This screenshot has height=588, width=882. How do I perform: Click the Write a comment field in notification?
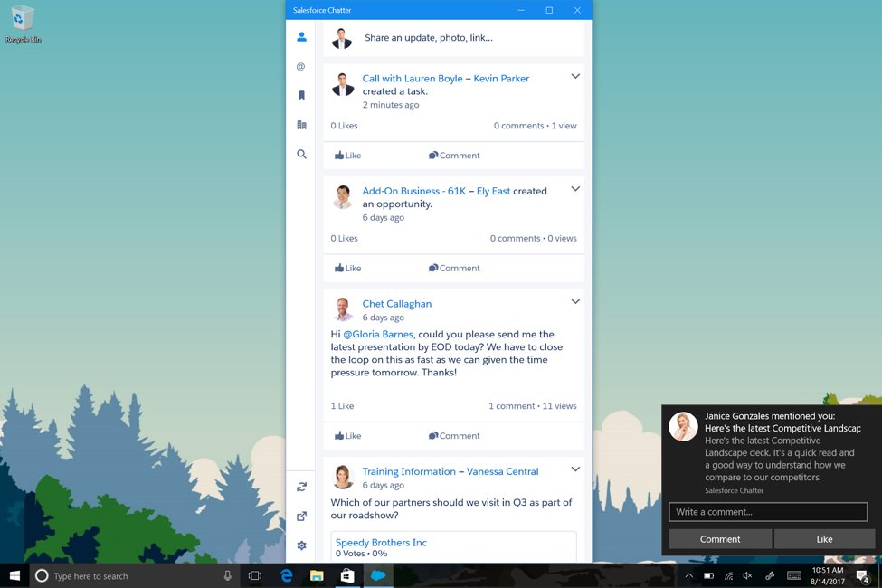768,512
